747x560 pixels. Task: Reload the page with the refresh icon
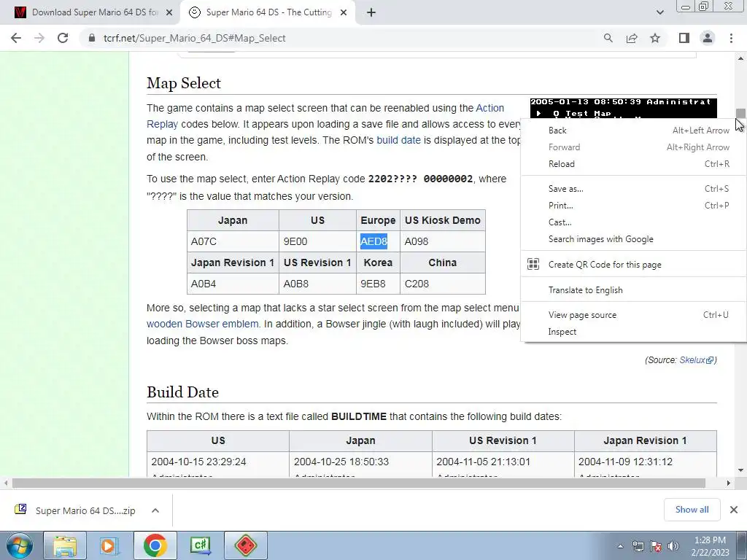(63, 38)
